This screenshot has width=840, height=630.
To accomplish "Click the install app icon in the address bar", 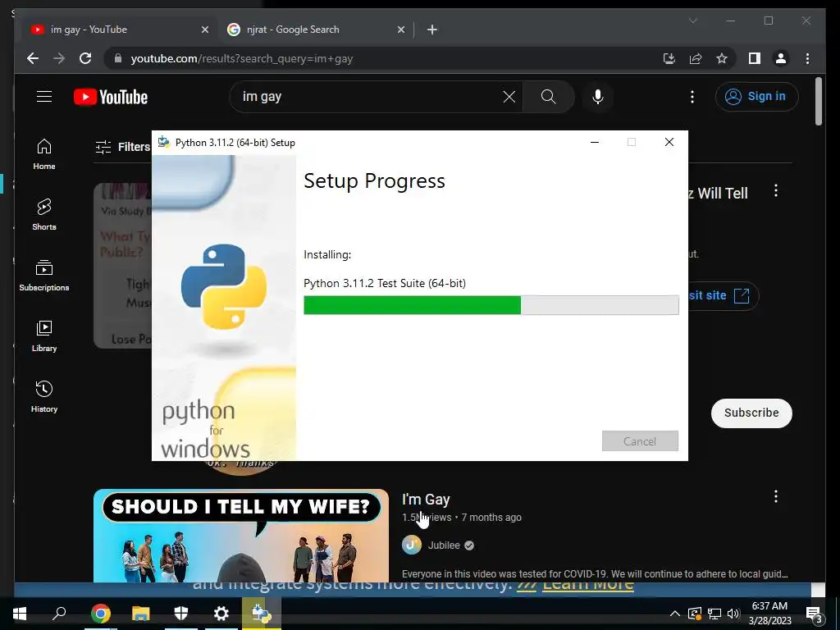I will pos(669,58).
